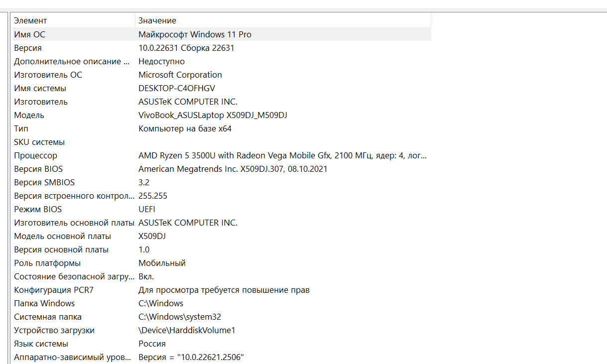Select the 'Роль платформы' row label

tap(47, 263)
